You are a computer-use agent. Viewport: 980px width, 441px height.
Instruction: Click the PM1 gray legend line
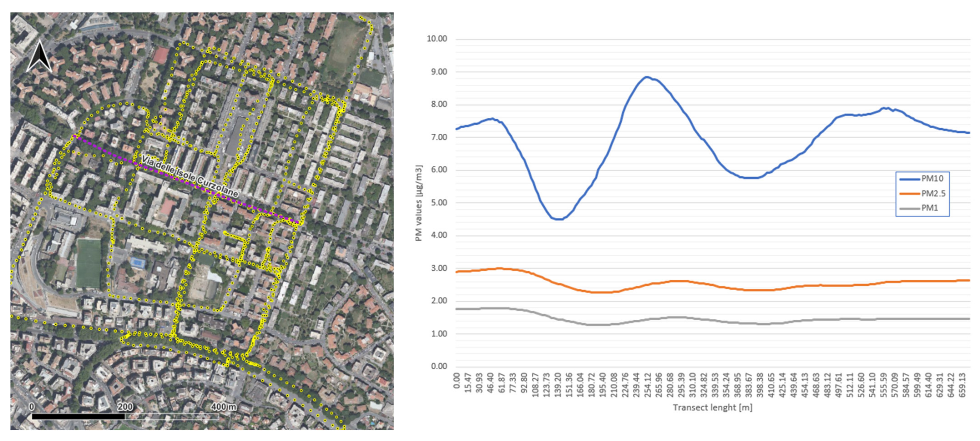pyautogui.click(x=910, y=208)
